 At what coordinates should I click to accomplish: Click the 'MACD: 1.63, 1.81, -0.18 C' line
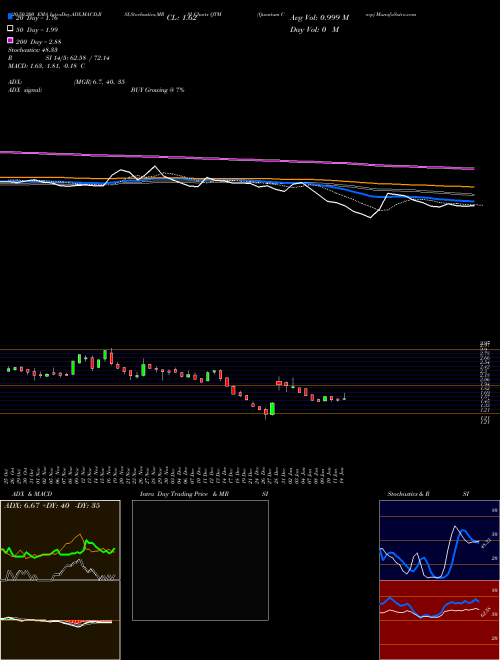point(46,66)
